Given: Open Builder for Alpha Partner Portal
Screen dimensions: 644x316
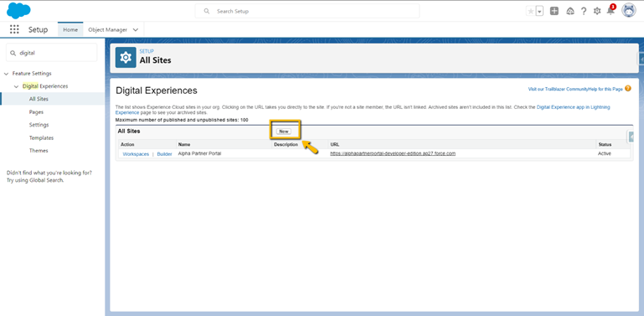Looking at the screenshot, I should [164, 154].
